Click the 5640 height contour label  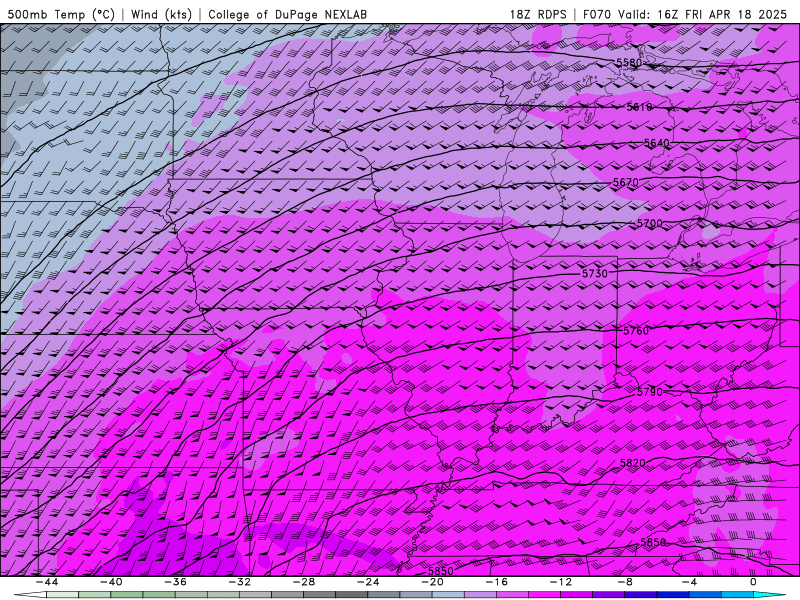(657, 143)
